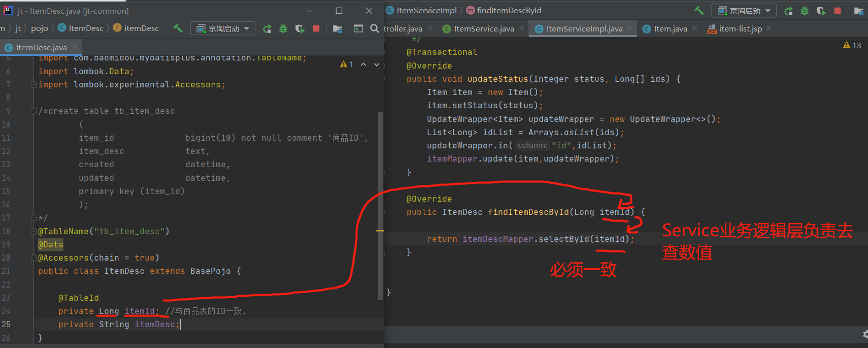
Task: Click warning indicator showing 13 problems
Action: [852, 45]
